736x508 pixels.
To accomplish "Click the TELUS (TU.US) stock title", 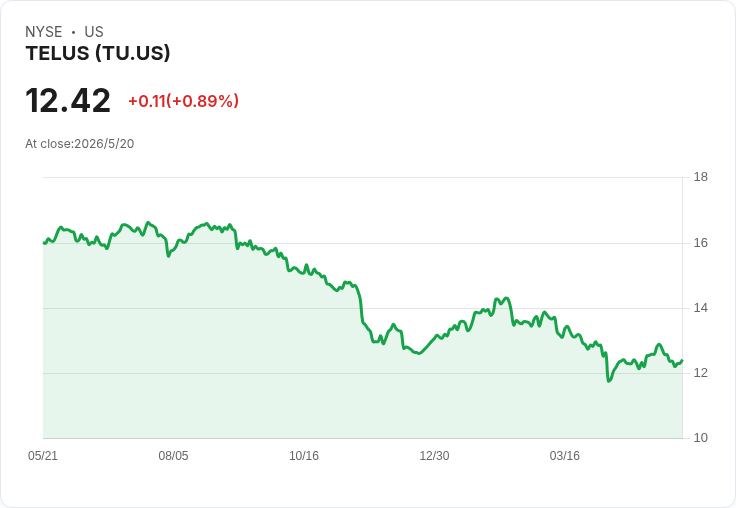I will [x=98, y=54].
